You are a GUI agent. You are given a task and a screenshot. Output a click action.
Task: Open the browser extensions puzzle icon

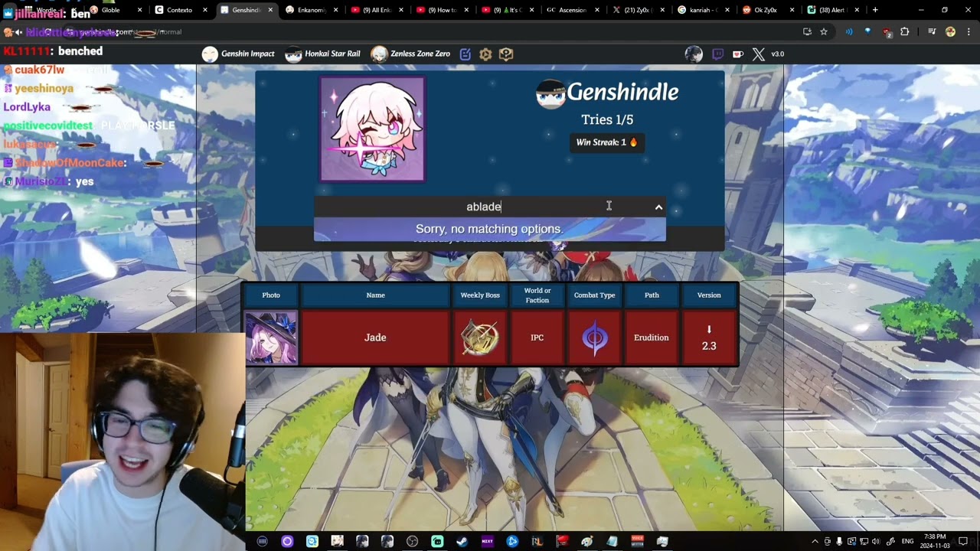pos(905,32)
